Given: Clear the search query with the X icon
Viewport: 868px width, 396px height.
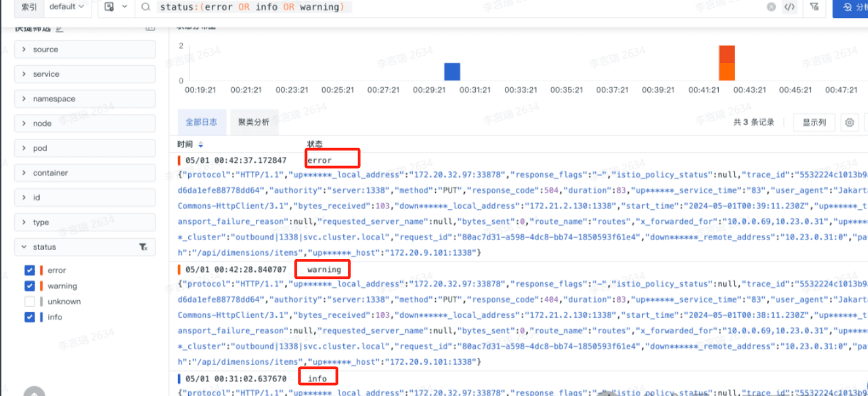Looking at the screenshot, I should coord(771,7).
